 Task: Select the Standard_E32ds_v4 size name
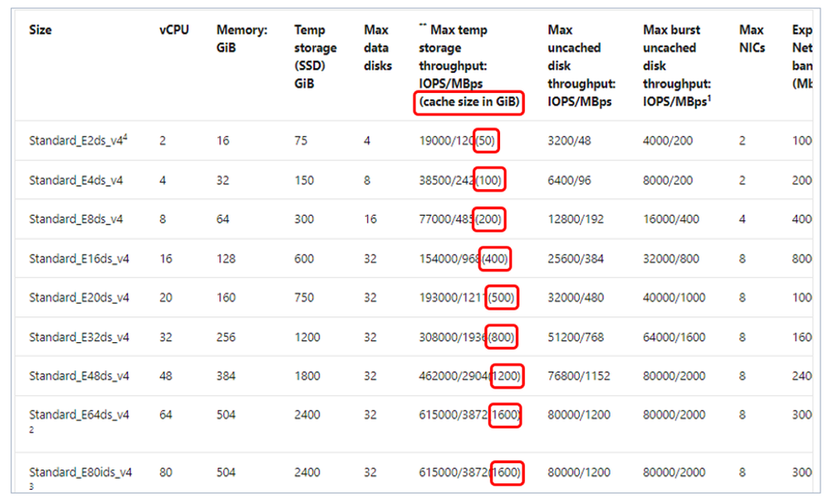[x=79, y=338]
